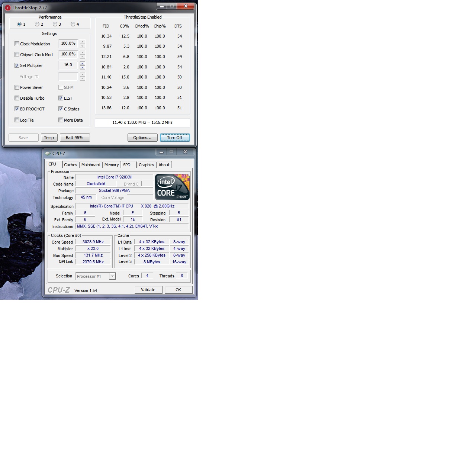476x476 pixels.
Task: Click the ThrottleStop red T title icon
Action: [x=8, y=7]
